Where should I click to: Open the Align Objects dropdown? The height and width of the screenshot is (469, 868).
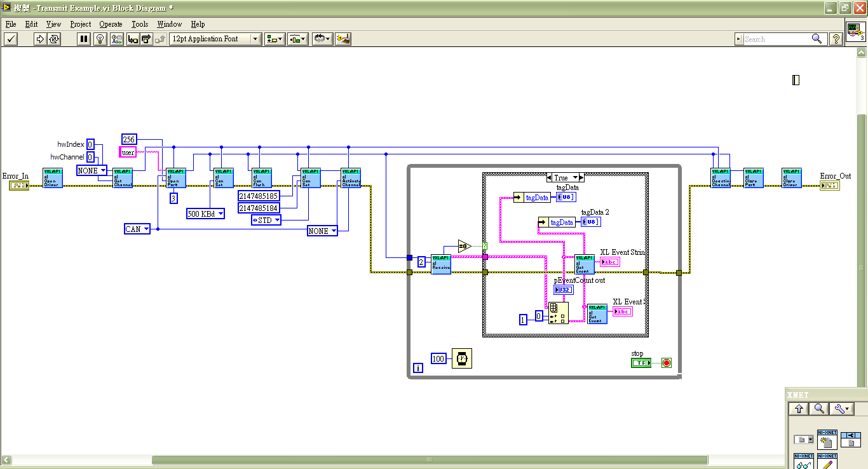[275, 39]
